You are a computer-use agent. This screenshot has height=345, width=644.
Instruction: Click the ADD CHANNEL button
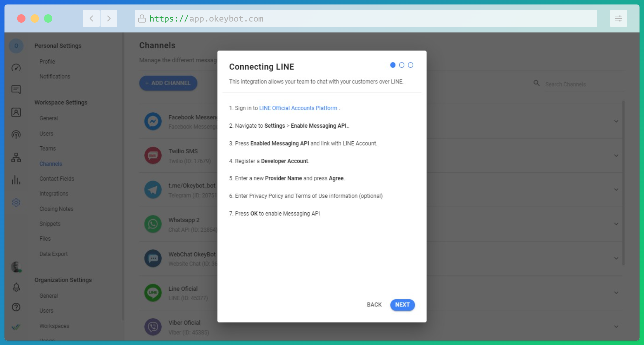click(x=168, y=83)
